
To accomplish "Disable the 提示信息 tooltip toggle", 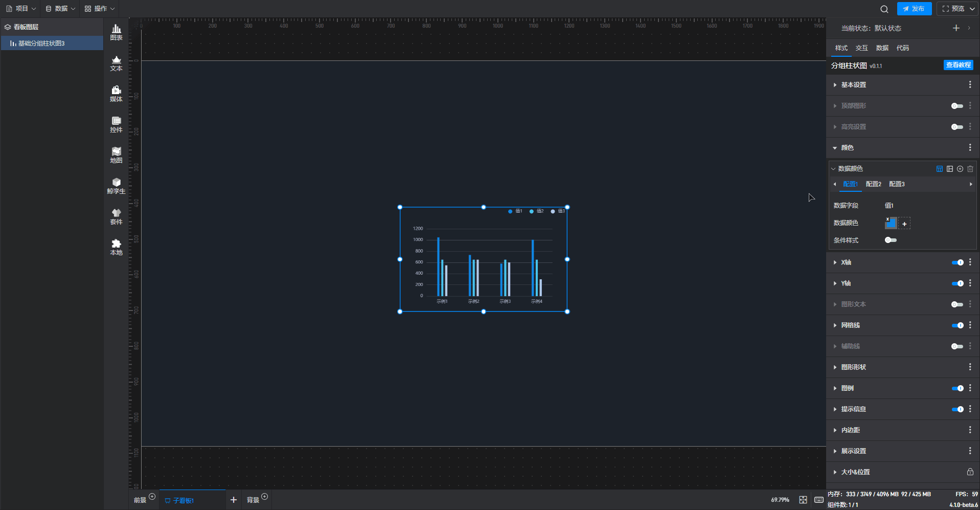I will (958, 409).
